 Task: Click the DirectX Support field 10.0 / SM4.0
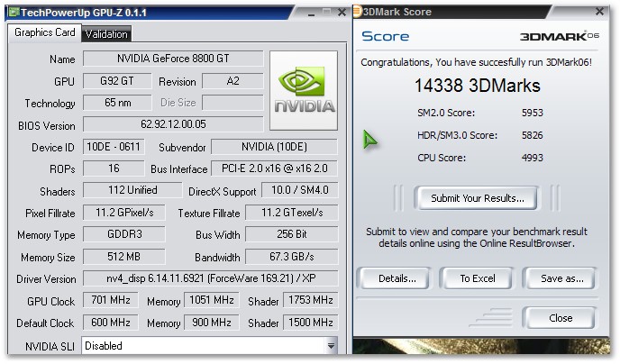coord(300,190)
